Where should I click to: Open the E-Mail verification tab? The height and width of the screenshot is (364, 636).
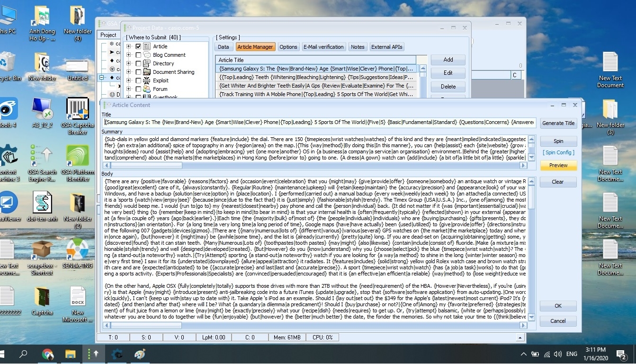(x=323, y=47)
